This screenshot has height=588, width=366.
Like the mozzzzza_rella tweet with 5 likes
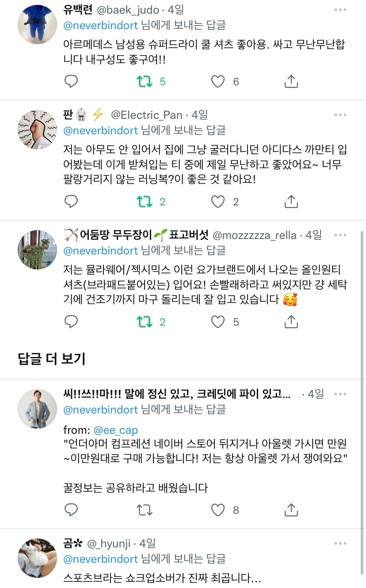coord(218,322)
